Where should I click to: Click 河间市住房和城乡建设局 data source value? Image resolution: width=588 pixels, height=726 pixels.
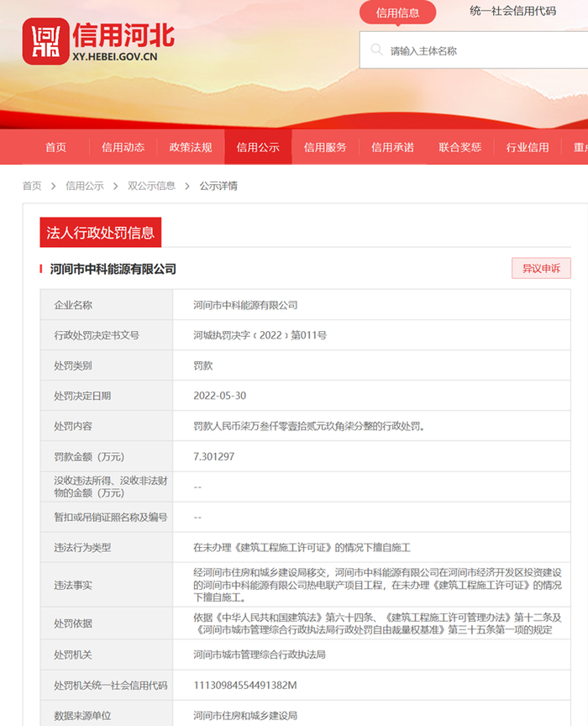[245, 716]
